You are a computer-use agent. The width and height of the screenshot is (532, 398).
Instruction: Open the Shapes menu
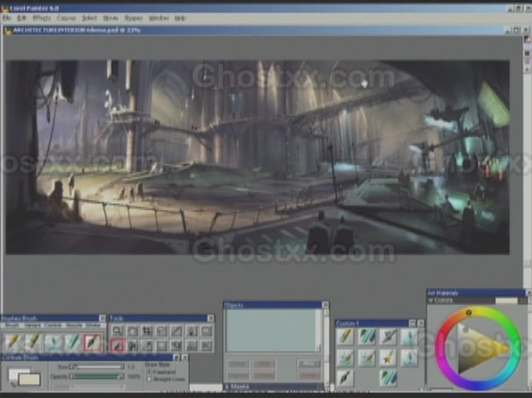[133, 18]
